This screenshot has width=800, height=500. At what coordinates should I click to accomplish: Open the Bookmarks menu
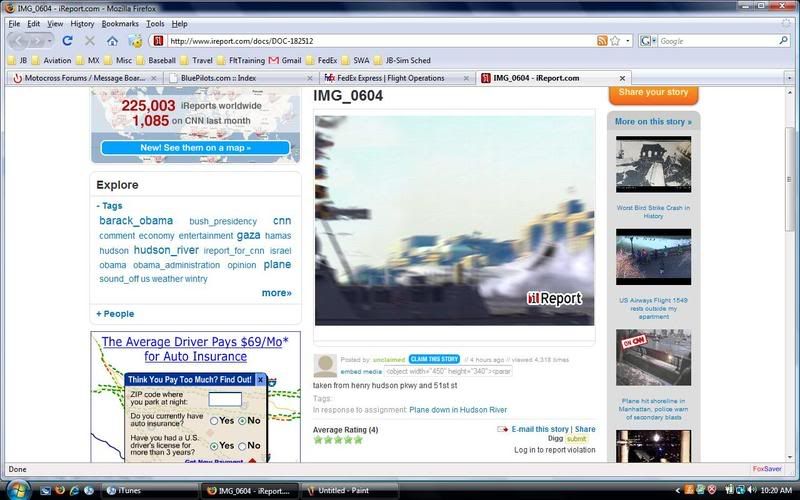click(x=120, y=23)
